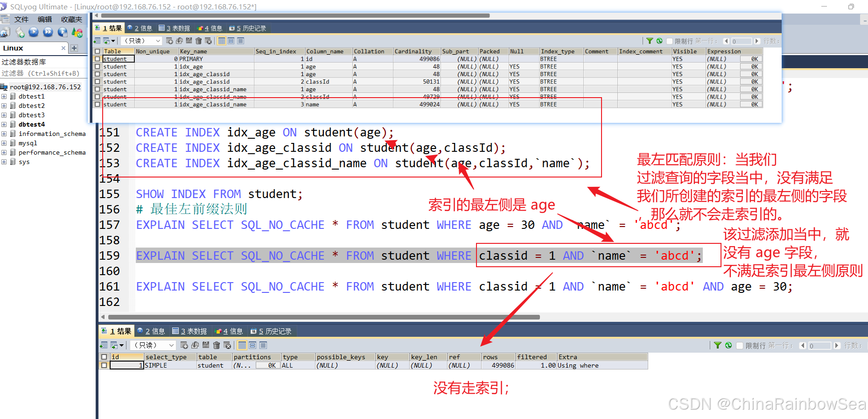
Task: Click the filter databases input field
Action: pos(44,73)
